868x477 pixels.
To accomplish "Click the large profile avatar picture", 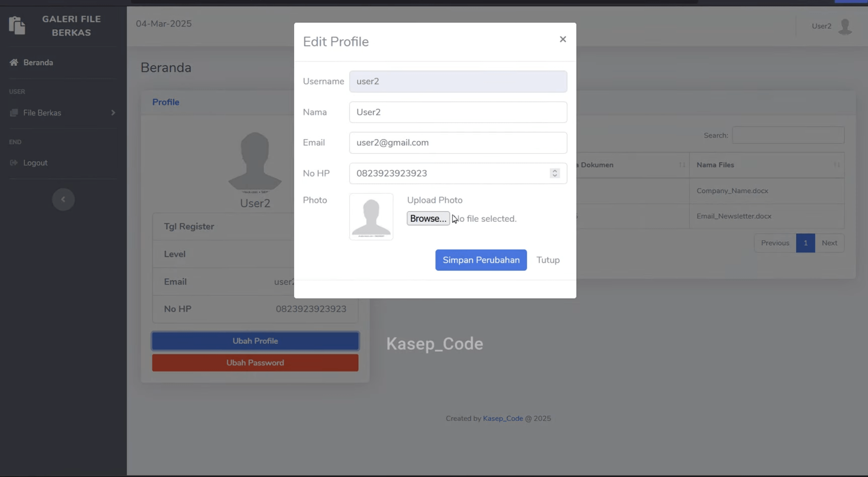I will (255, 162).
